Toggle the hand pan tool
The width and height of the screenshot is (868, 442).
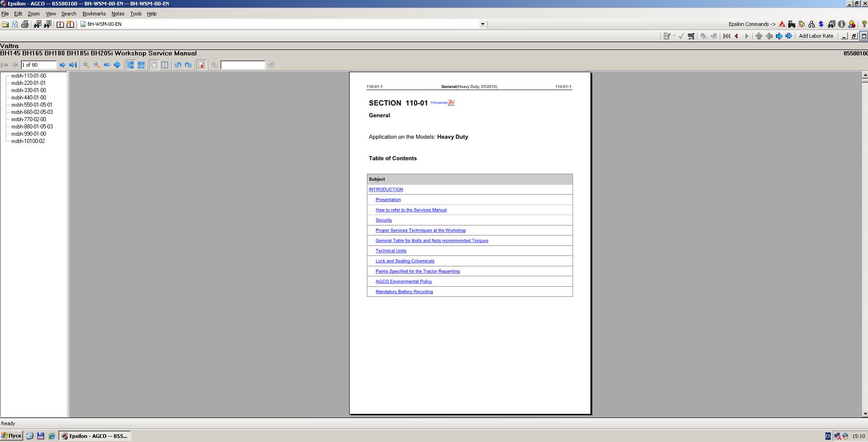[x=154, y=65]
